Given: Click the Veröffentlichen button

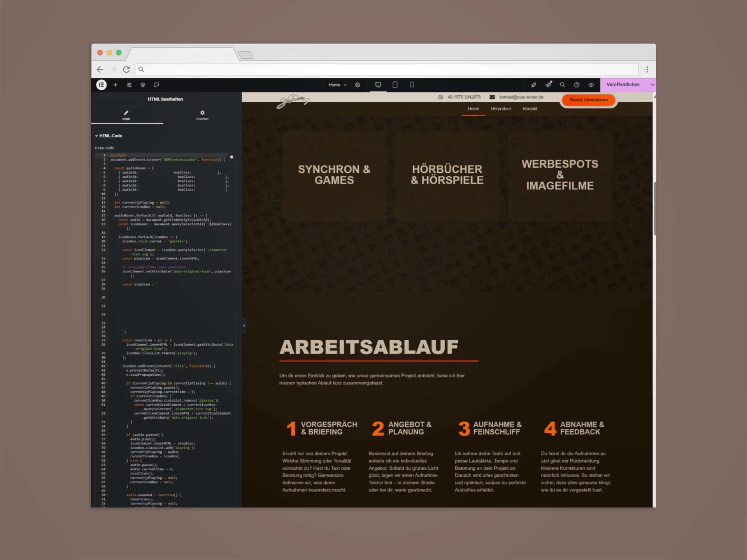Looking at the screenshot, I should click(x=622, y=85).
